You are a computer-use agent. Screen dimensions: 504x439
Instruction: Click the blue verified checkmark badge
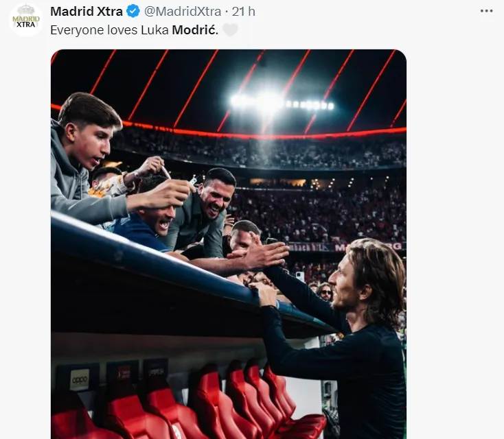[133, 12]
